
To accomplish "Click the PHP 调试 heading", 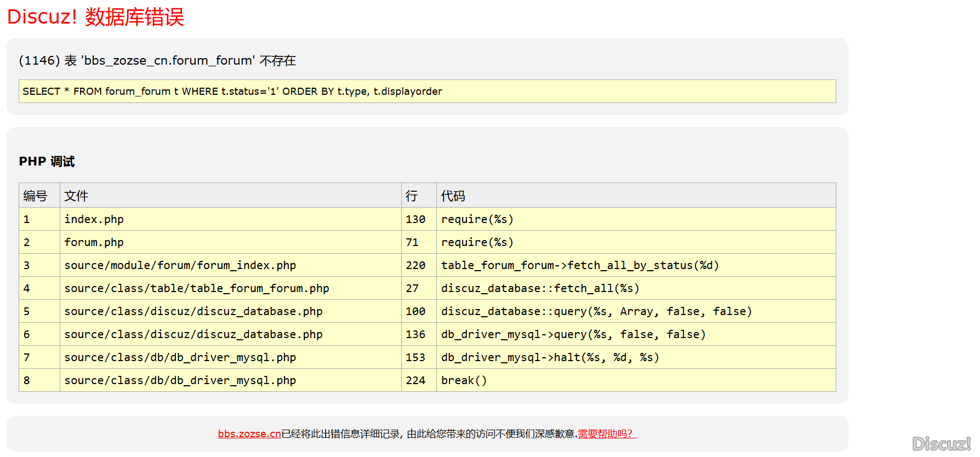I will click(47, 162).
